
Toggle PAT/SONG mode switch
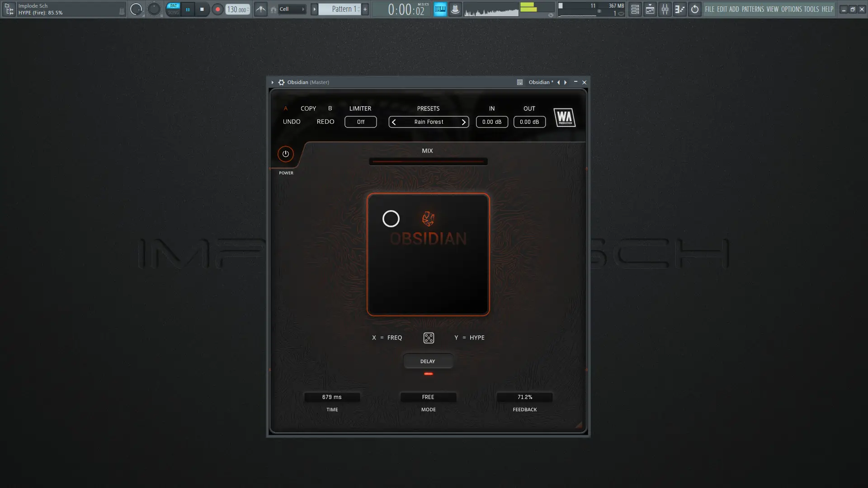tap(173, 9)
